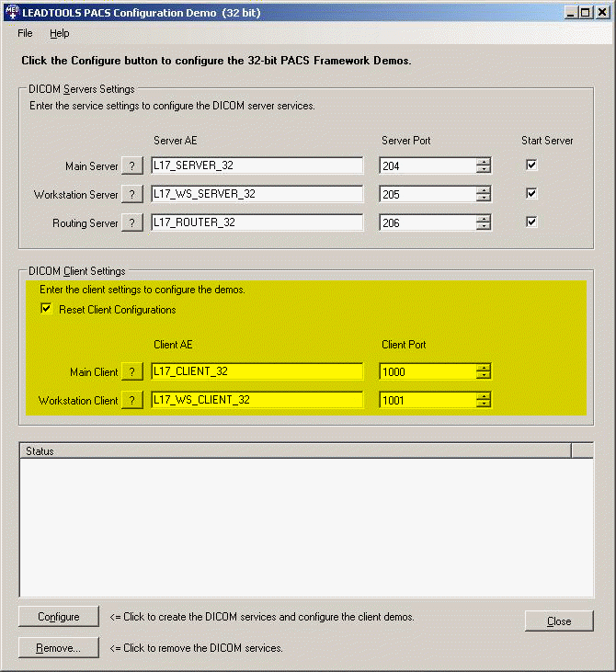The height and width of the screenshot is (672, 616).
Task: Decrease the Workstation Client port value
Action: 484,404
